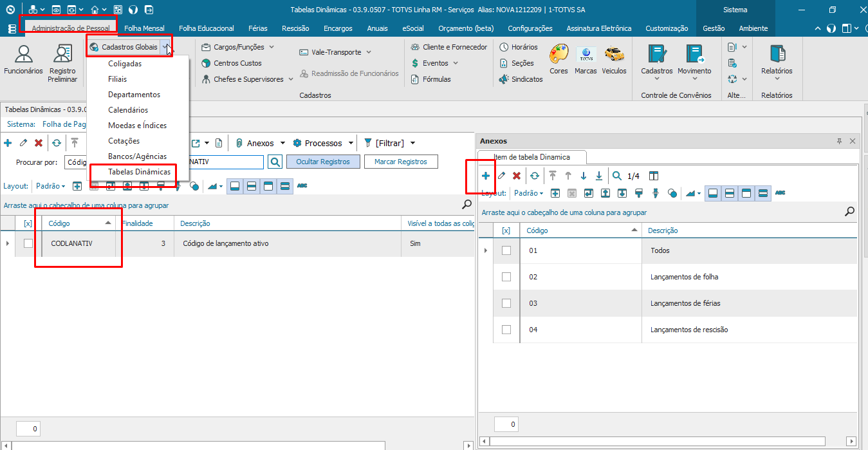
Task: Toggle column chooser icon in Anexos toolbar
Action: click(x=654, y=176)
